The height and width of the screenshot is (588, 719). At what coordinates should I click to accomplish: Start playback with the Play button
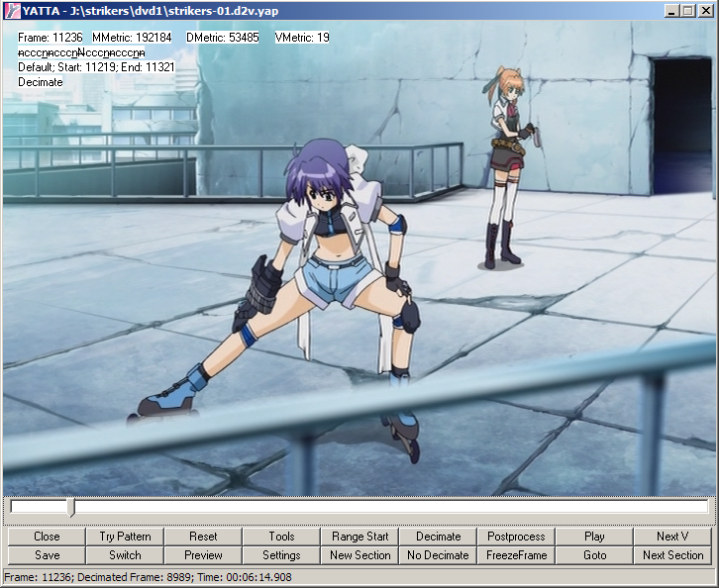tap(595, 537)
